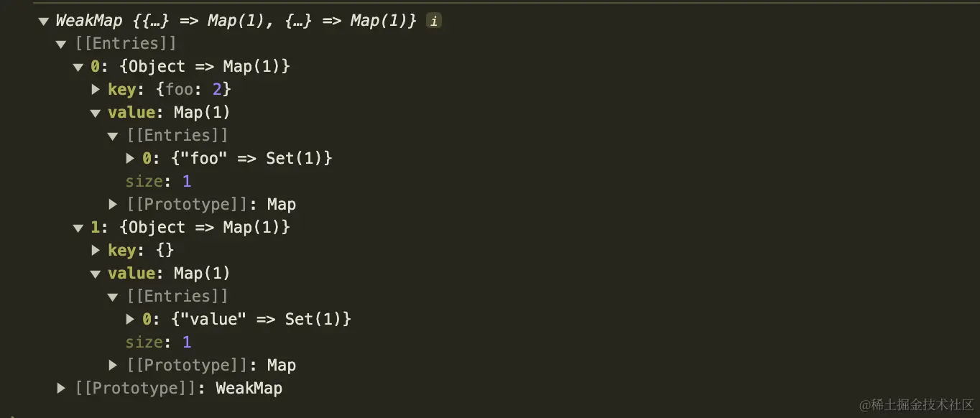This screenshot has height=418, width=980.
Task: Expand first [[Prototype]]: Map node
Action: (x=113, y=205)
